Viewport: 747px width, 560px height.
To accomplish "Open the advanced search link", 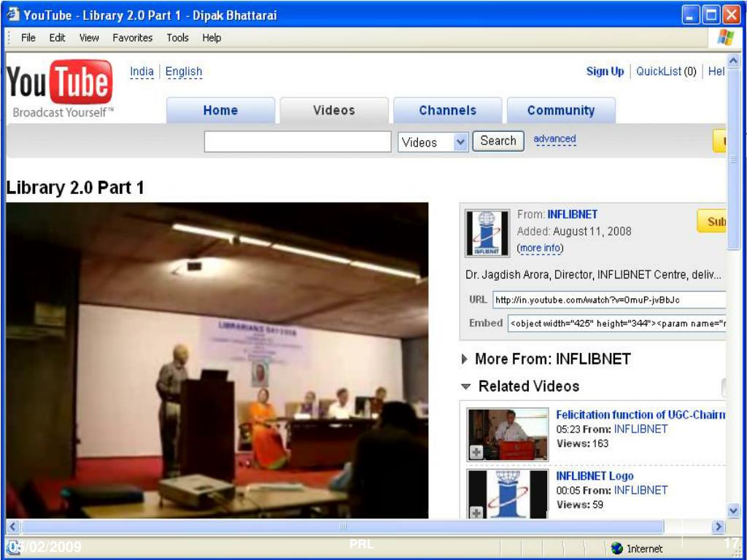I will pyautogui.click(x=554, y=139).
